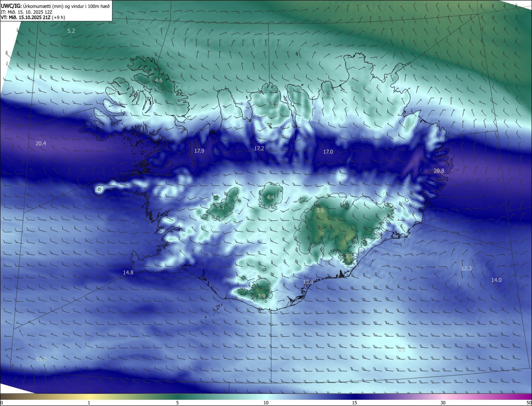Click the "IT: Mið. 15. 10. 2025 12Z" line

[x=26, y=12]
